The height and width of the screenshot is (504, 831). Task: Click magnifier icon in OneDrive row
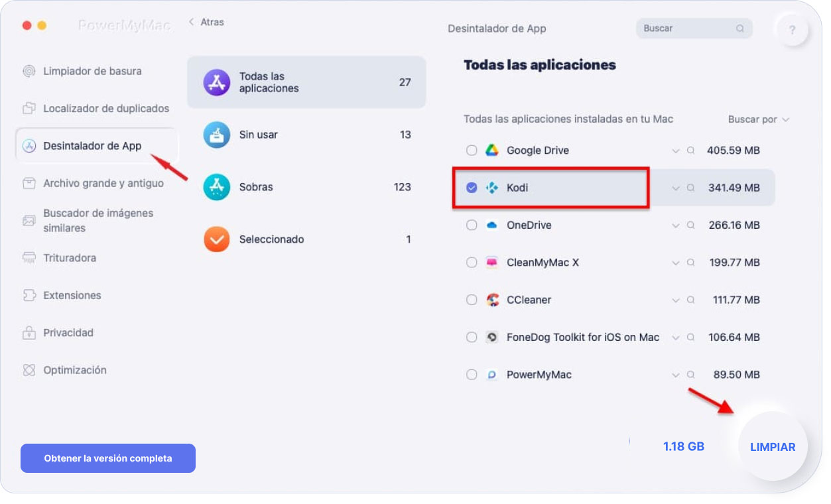(x=690, y=225)
